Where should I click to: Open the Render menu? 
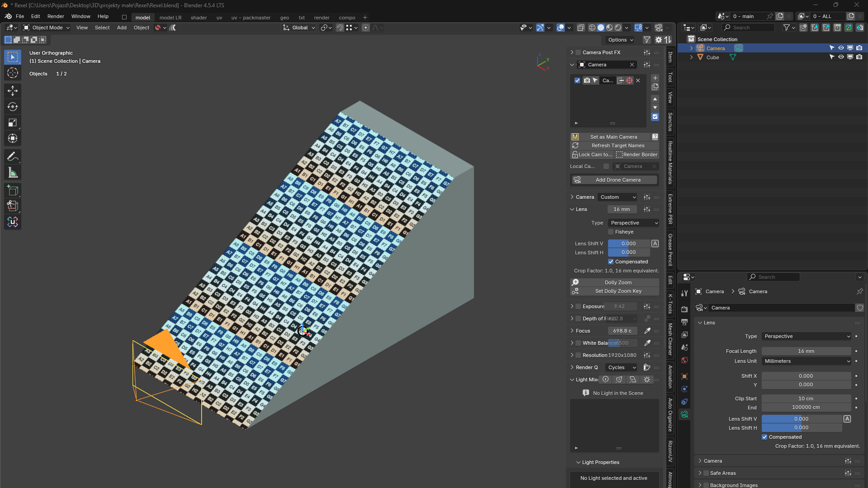pyautogui.click(x=56, y=16)
